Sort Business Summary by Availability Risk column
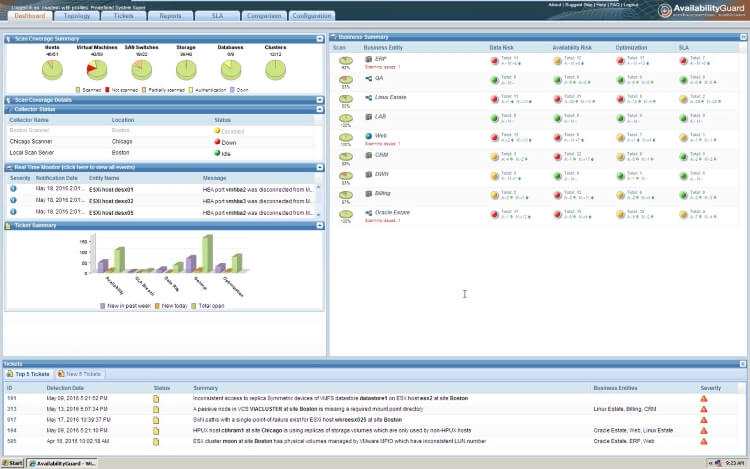 click(572, 48)
